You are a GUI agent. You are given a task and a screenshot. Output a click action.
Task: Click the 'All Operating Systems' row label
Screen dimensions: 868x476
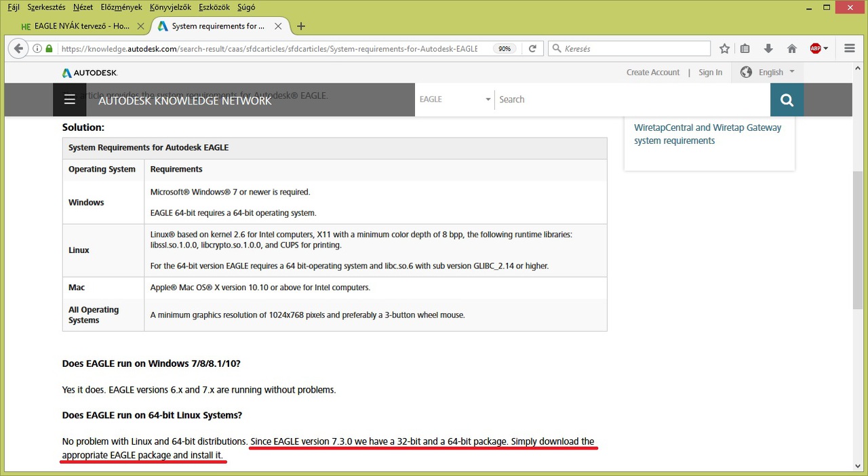[94, 315]
